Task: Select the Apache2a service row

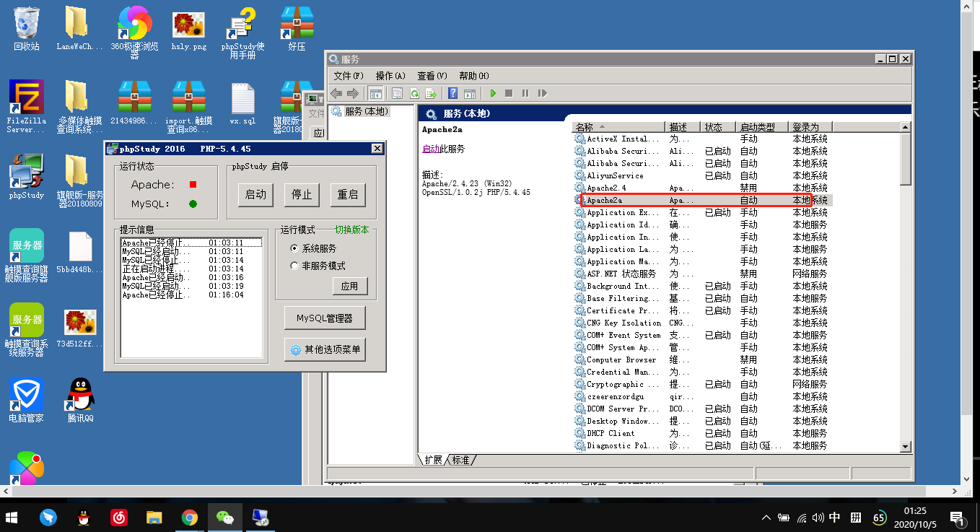Action: pyautogui.click(x=703, y=200)
